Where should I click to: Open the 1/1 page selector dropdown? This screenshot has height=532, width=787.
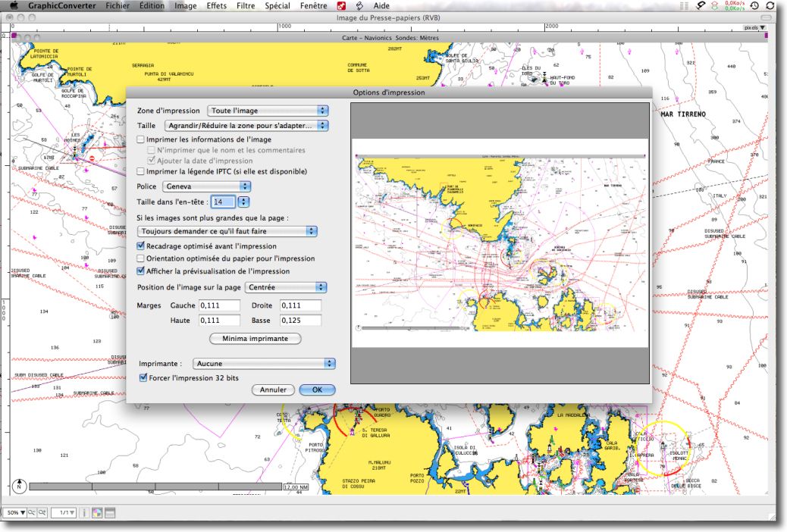pyautogui.click(x=64, y=512)
